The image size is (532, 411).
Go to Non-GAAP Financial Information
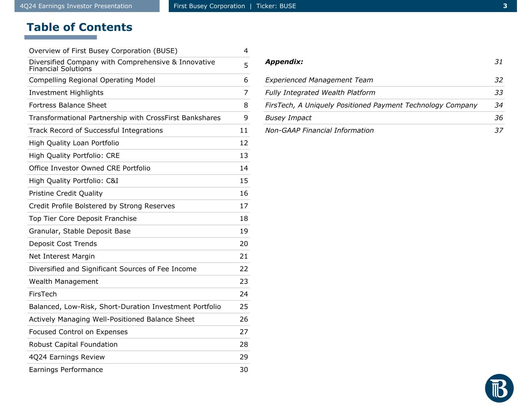click(384, 131)
